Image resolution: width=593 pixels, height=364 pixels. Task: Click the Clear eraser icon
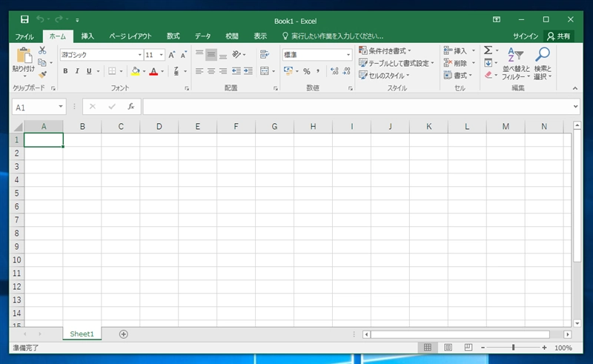pos(488,75)
